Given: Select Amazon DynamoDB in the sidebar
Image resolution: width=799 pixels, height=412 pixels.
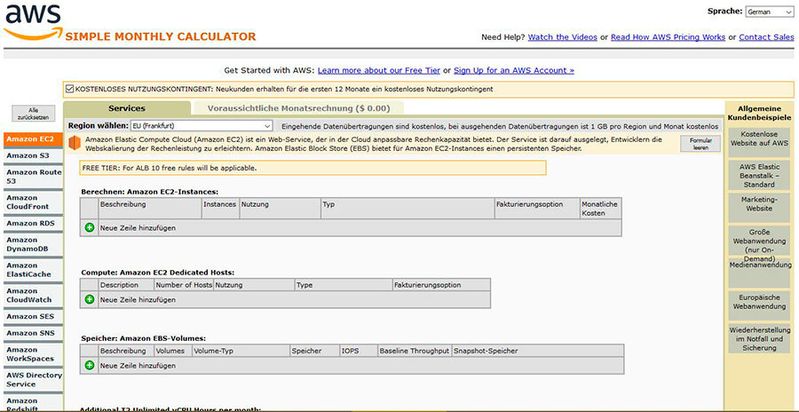Looking at the screenshot, I should (33, 244).
